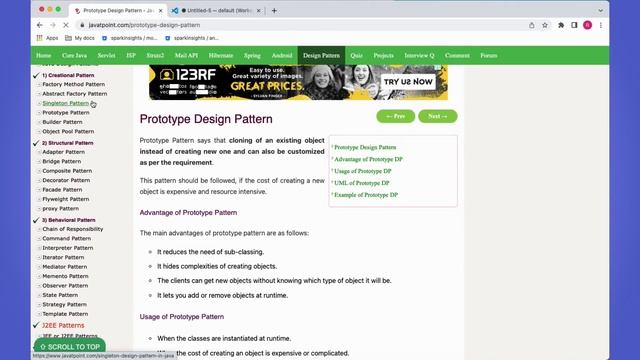The width and height of the screenshot is (640, 360).
Task: Click the browser forward arrow
Action: [53, 25]
